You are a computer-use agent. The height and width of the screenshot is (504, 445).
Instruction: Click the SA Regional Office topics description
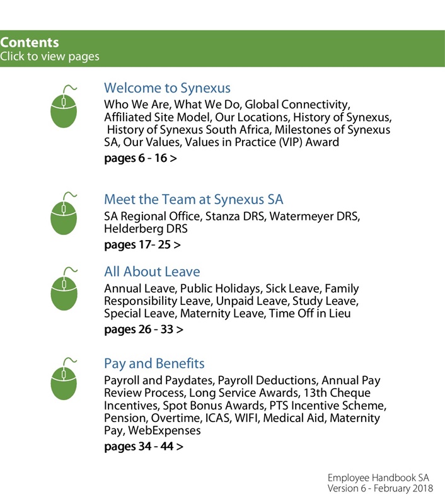pyautogui.click(x=231, y=222)
